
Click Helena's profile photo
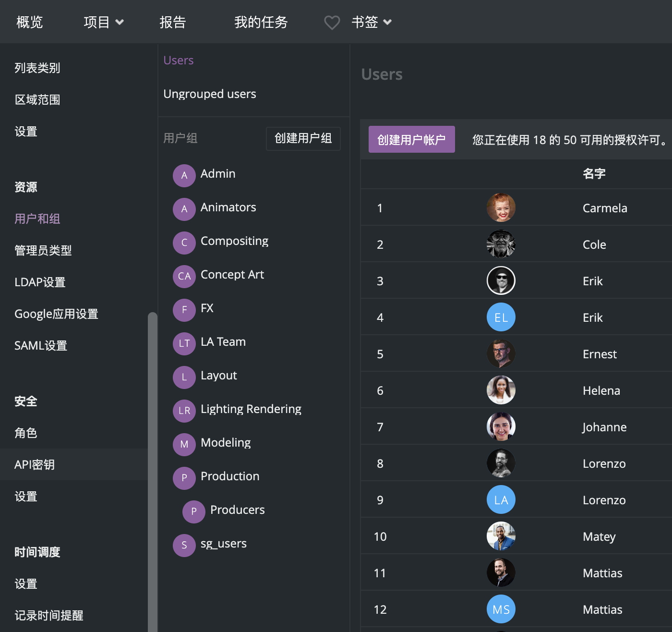pos(501,390)
